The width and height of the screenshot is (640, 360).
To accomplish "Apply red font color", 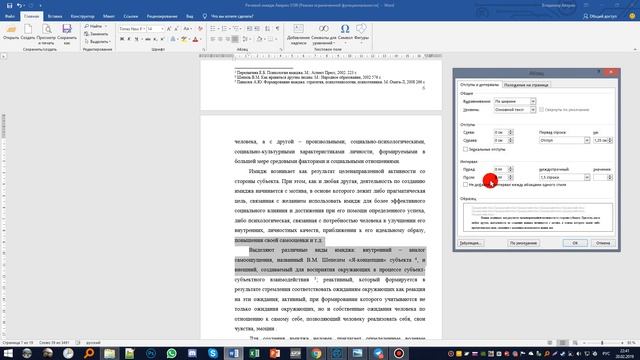I will (195, 39).
